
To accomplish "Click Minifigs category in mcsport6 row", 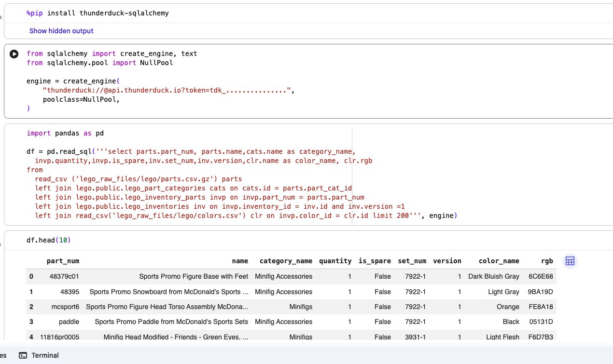I will pyautogui.click(x=301, y=307).
